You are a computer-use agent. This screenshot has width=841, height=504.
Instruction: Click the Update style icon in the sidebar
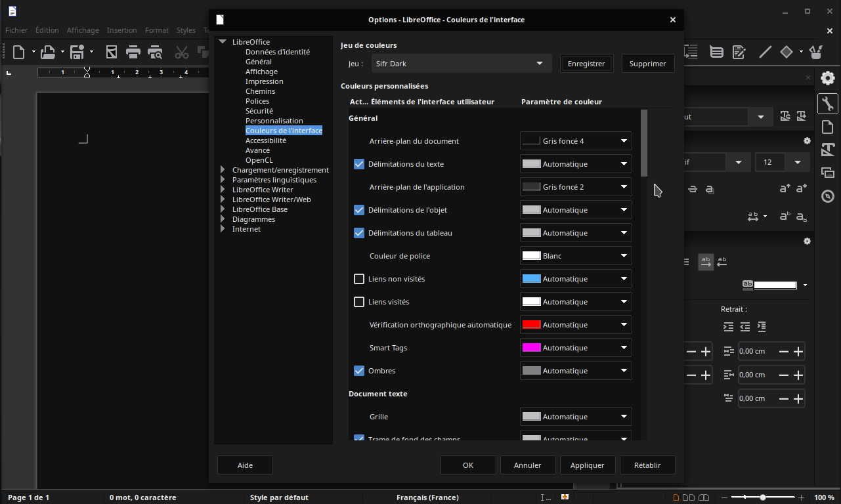(x=785, y=116)
